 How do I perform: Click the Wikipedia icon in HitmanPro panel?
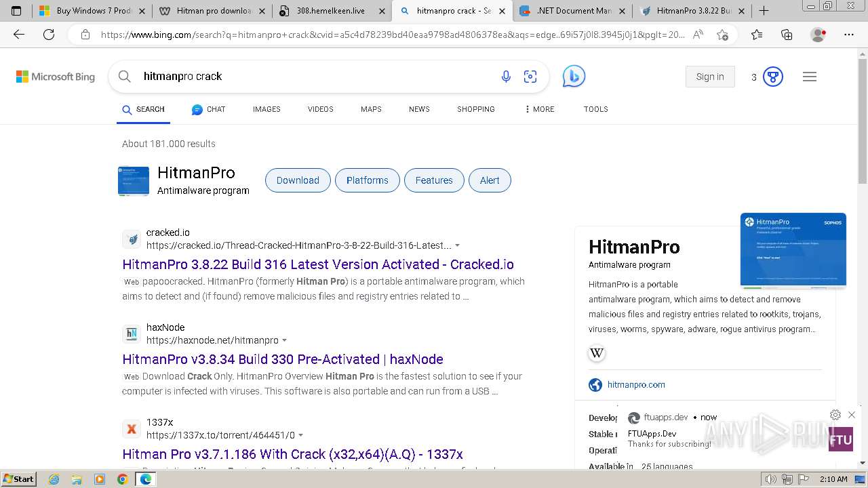(597, 353)
